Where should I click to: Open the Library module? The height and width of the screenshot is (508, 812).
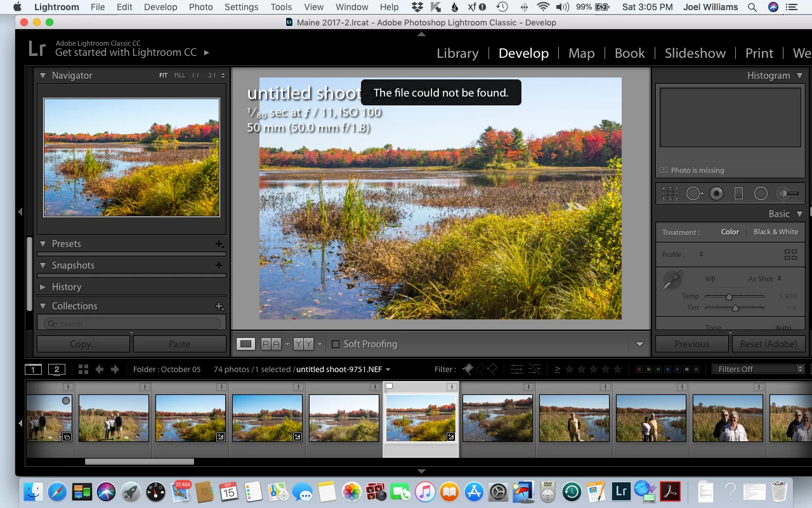coord(457,53)
